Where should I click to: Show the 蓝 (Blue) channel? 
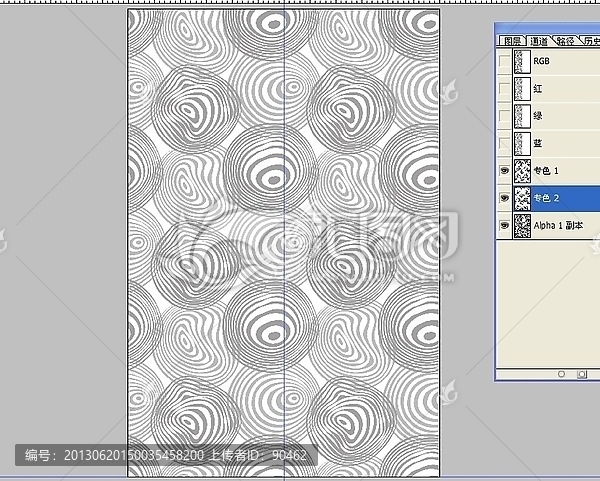[x=505, y=143]
